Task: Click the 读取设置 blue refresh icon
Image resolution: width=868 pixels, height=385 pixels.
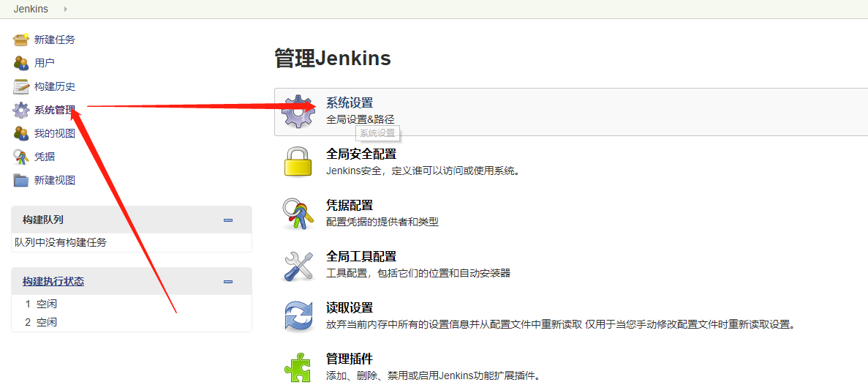Action: (298, 315)
